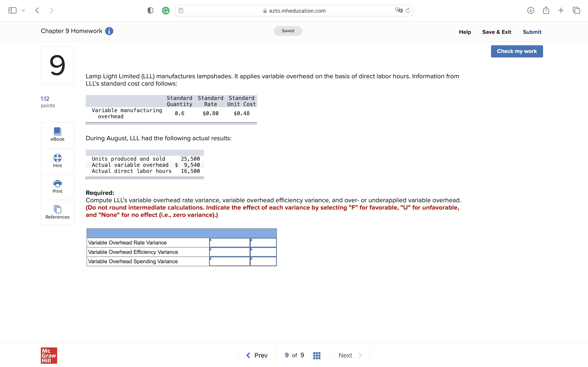Image resolution: width=588 pixels, height=367 pixels.
Task: Open Spending Variance F/U effect dropdown
Action: pos(263,261)
